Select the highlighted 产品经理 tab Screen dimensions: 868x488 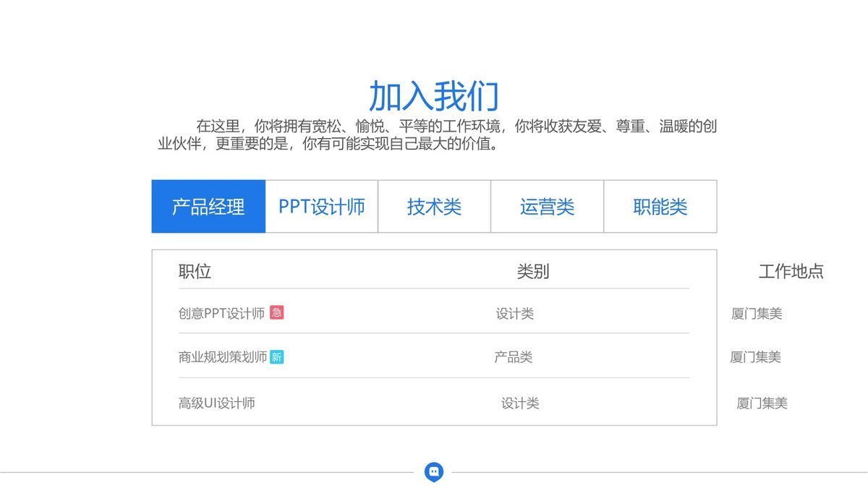point(208,207)
